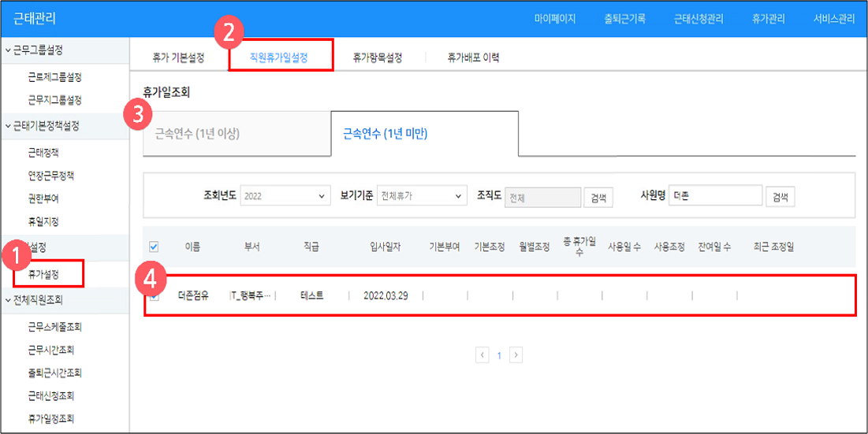Click the 사원명 text input field
This screenshot has width=868, height=434.
(x=716, y=196)
